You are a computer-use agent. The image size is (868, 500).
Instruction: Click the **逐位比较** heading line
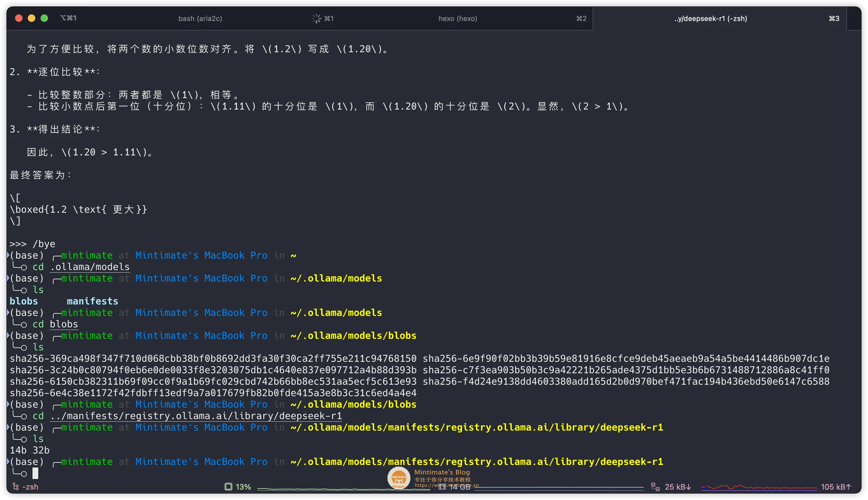pos(54,72)
